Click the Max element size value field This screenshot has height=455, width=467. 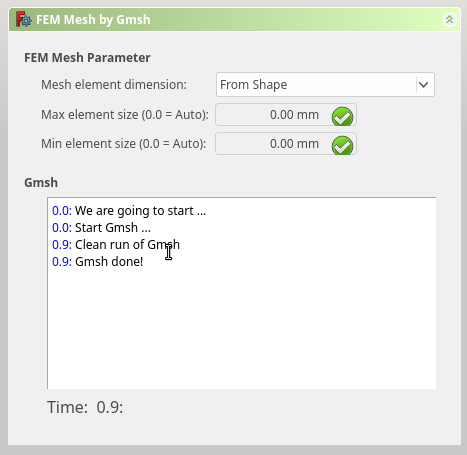(286, 115)
